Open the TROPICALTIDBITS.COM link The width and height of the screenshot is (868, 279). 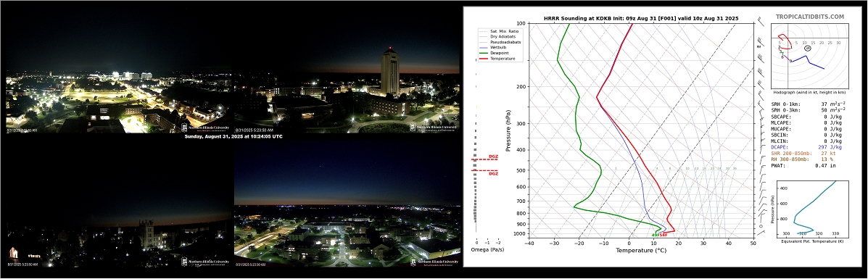coord(810,17)
